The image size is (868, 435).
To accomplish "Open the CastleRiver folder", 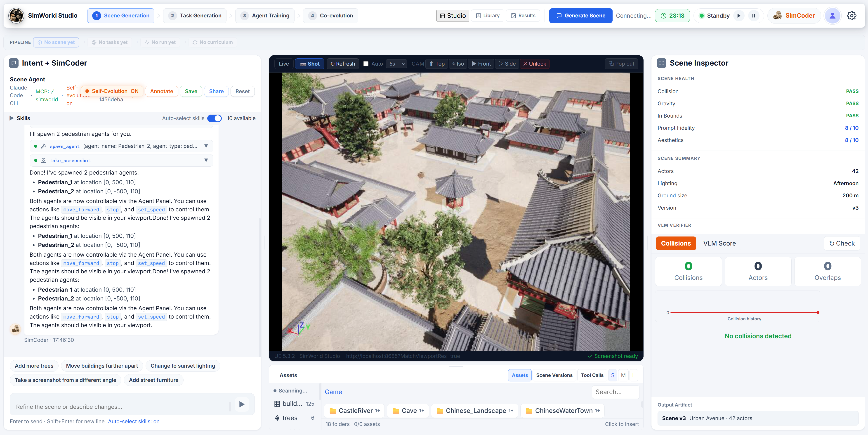I will pyautogui.click(x=354, y=411).
